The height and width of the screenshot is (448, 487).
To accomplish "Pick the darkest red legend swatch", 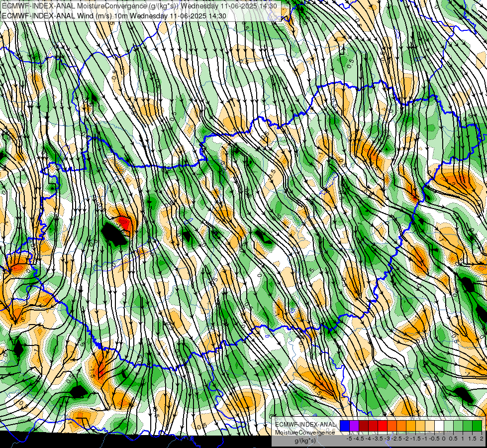I will [364, 426].
